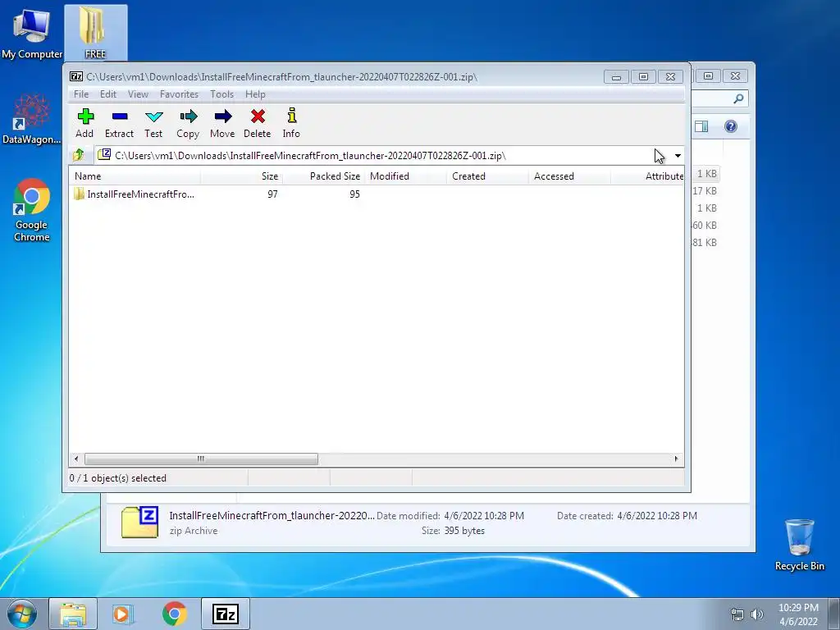Open the Edit menu
The image size is (840, 630).
[108, 94]
